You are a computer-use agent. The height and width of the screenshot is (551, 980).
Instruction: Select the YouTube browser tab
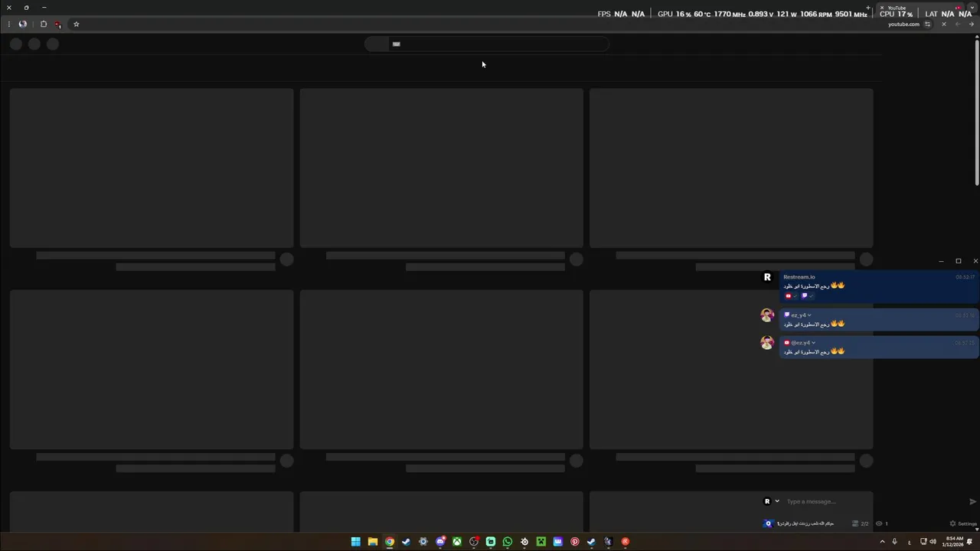919,8
